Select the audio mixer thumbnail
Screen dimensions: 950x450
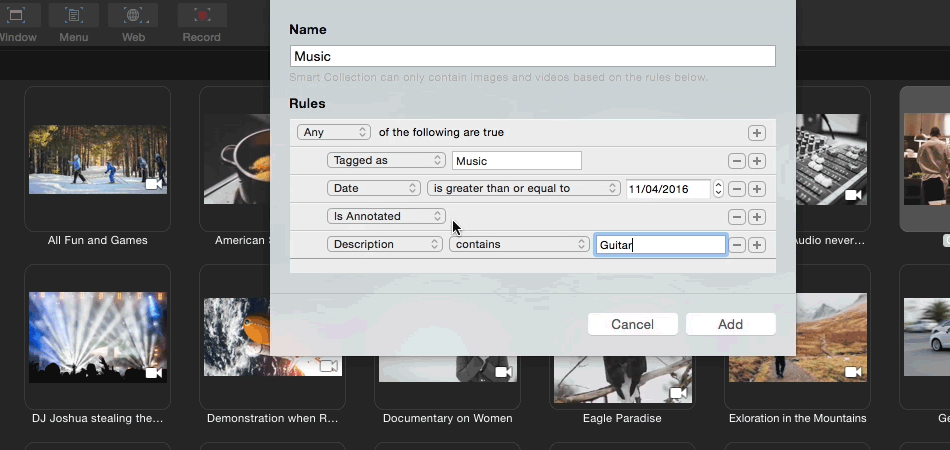point(831,160)
